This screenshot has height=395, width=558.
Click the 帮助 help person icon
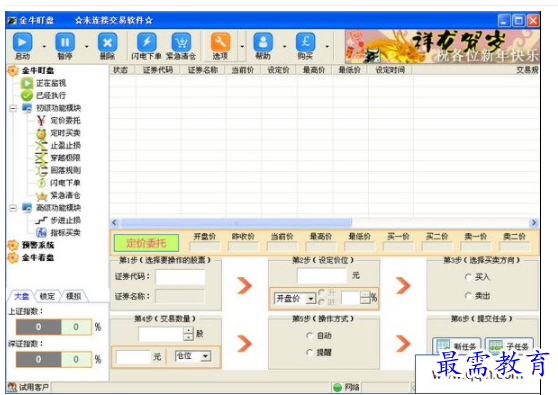tap(263, 42)
